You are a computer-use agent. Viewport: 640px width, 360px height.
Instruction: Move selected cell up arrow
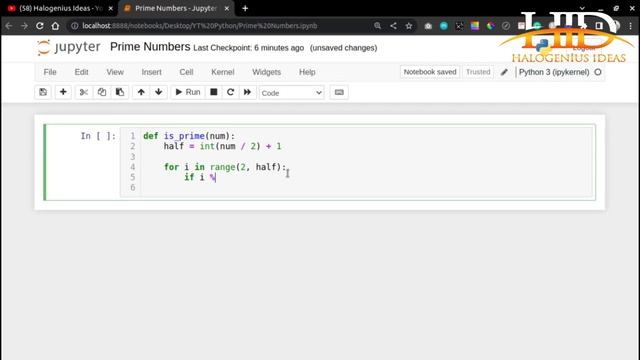141,92
